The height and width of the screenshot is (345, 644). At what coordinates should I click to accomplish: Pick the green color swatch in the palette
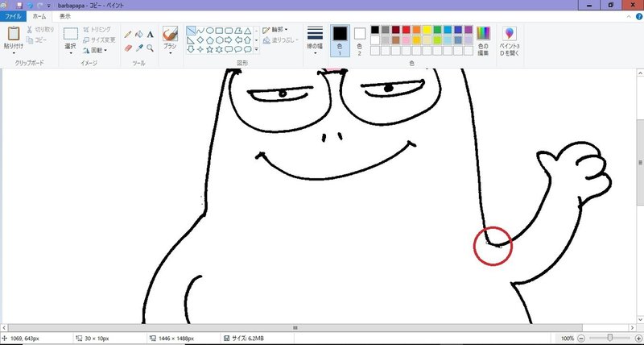tap(437, 30)
